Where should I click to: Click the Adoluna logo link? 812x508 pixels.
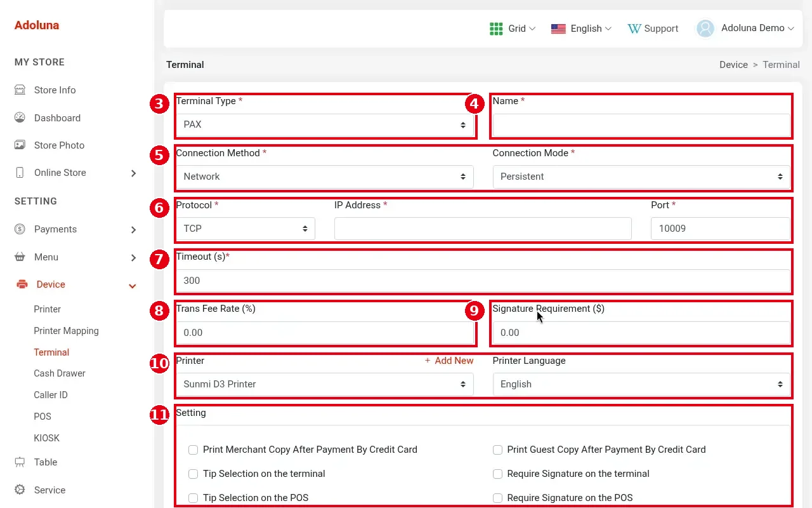[x=37, y=25]
